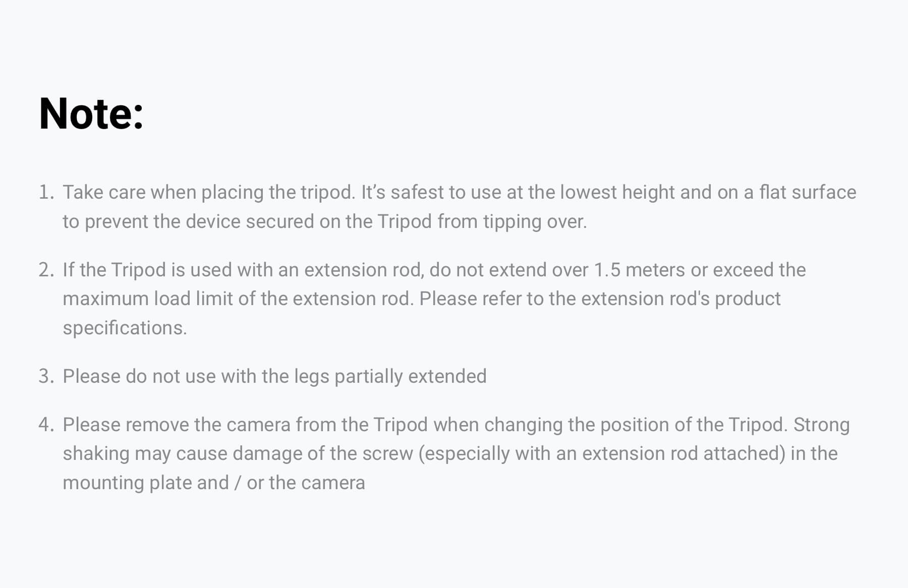Viewport: 908px width, 588px height.
Task: Click the word "Strong"
Action: click(x=821, y=425)
